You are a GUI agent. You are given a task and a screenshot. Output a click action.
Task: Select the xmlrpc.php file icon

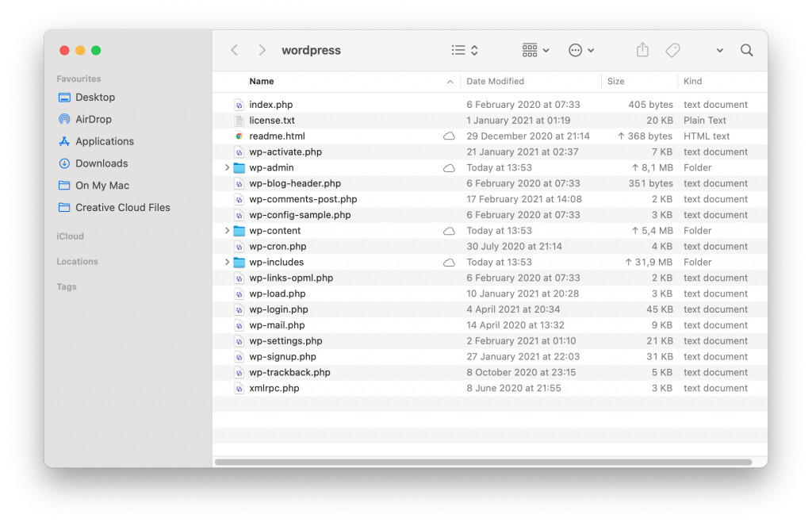click(239, 389)
